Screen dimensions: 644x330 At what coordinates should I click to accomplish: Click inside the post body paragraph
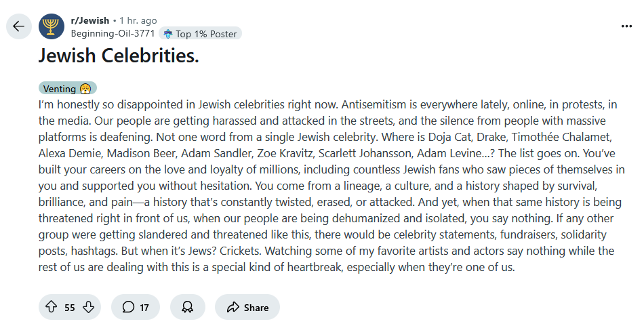pos(331,186)
